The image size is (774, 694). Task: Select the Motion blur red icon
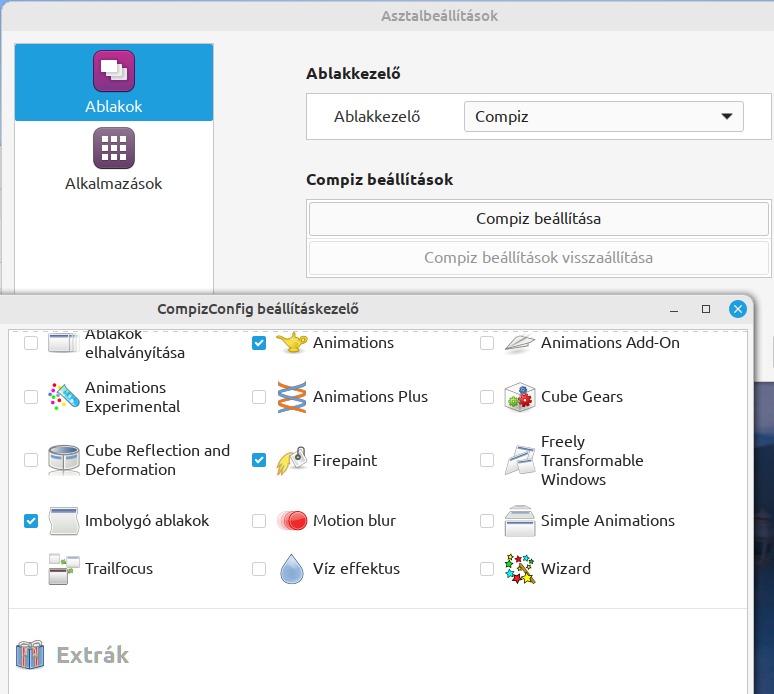[x=291, y=521]
